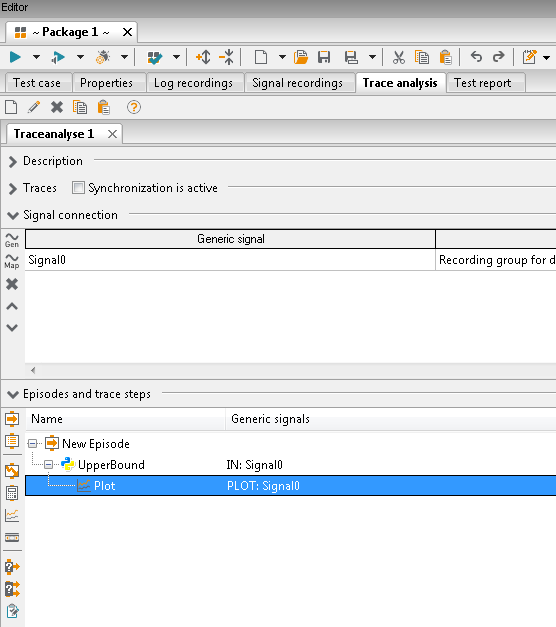556x627 pixels.
Task: Click the Map signal icon
Action: [12, 261]
